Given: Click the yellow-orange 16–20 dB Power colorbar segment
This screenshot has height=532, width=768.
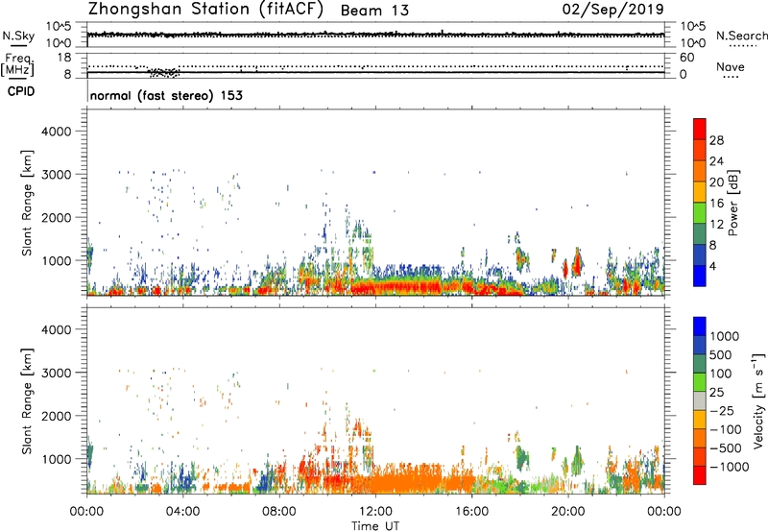Looking at the screenshot, I should (700, 191).
